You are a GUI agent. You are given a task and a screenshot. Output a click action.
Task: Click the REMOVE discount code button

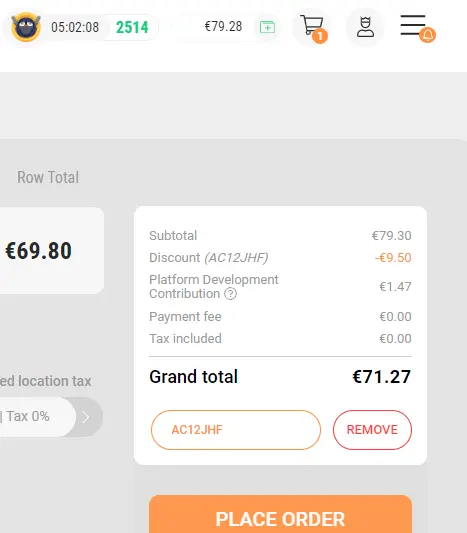(372, 430)
